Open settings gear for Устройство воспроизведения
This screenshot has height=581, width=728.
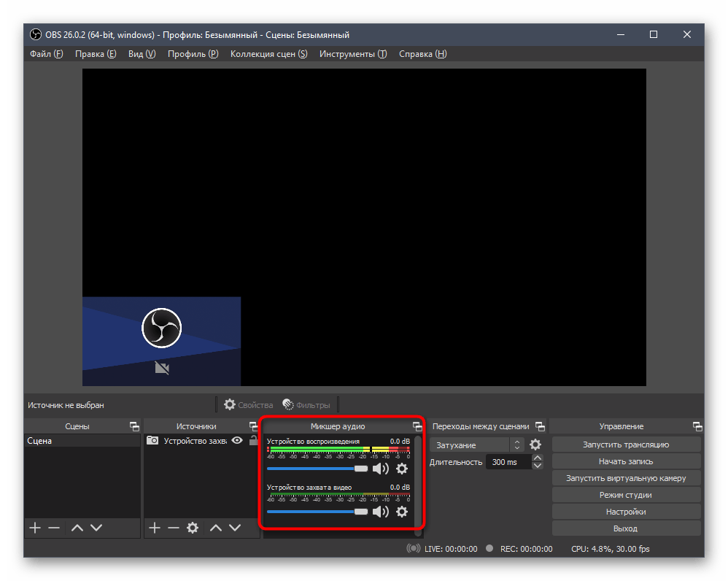coord(401,469)
